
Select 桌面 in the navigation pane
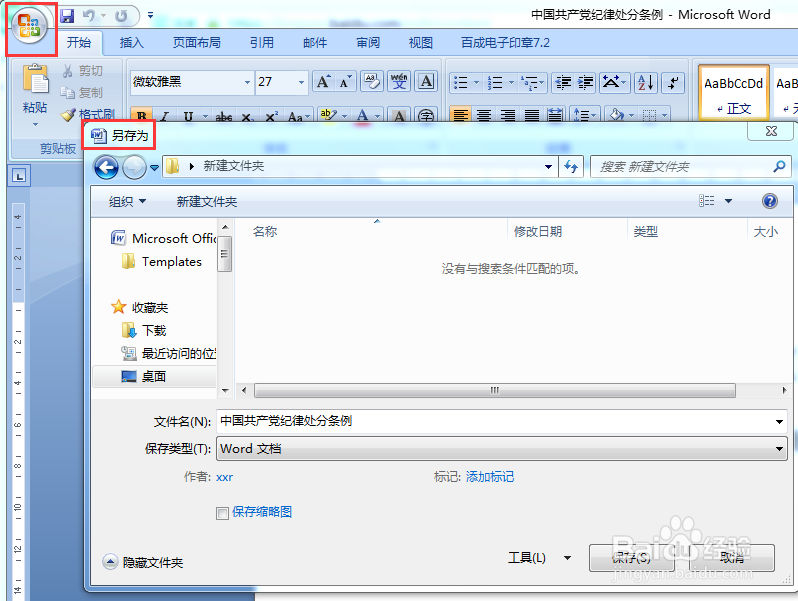pos(155,377)
